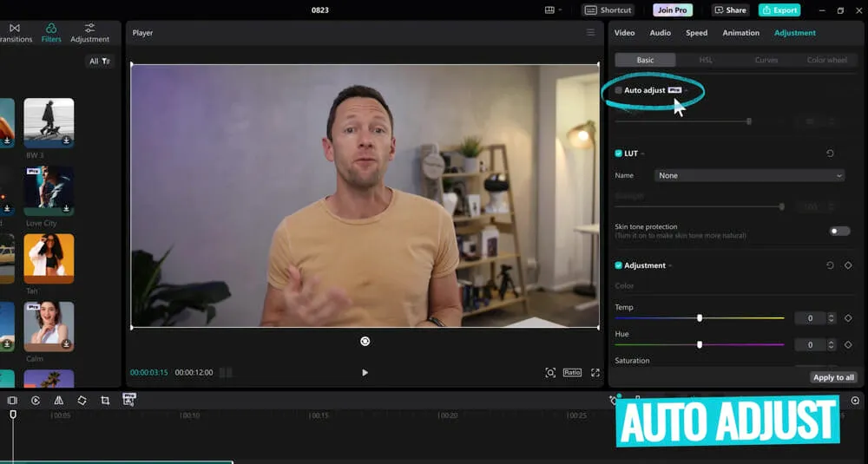
Task: Switch to the HSL tab
Action: pos(706,61)
